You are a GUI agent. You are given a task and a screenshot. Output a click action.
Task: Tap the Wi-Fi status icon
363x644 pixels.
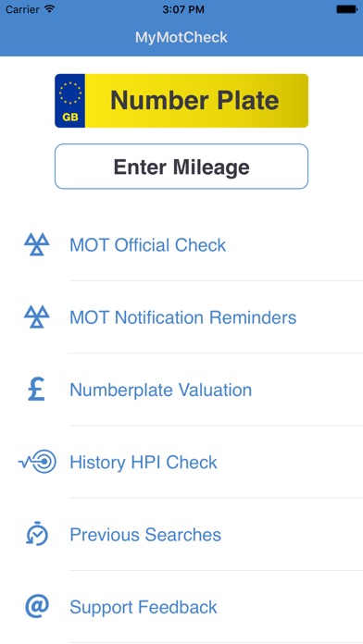click(x=50, y=9)
